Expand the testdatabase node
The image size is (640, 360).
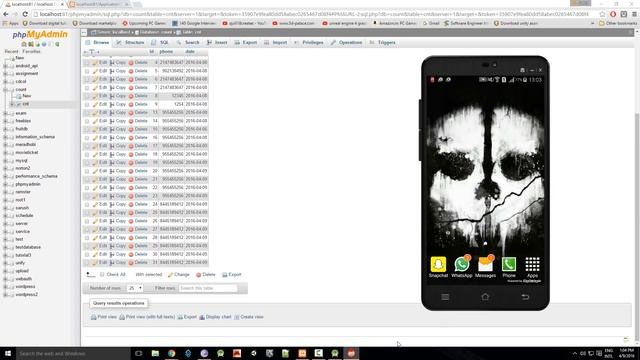tap(6, 247)
